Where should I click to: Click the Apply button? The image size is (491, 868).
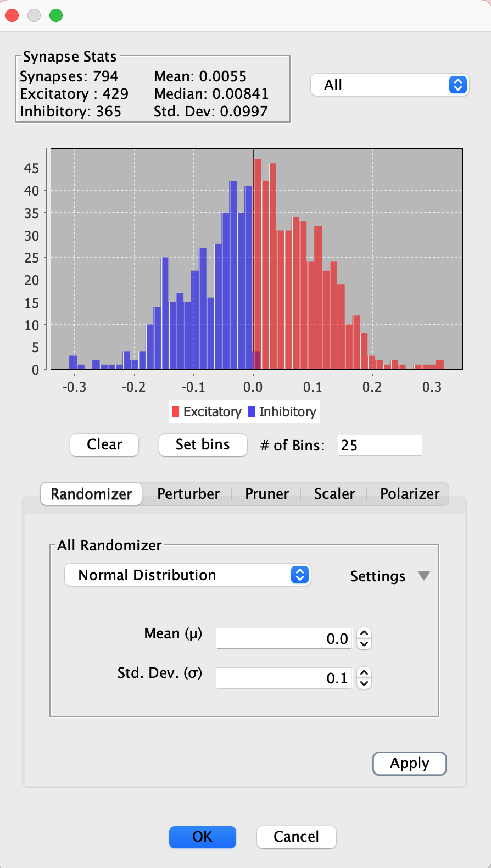coord(409,763)
